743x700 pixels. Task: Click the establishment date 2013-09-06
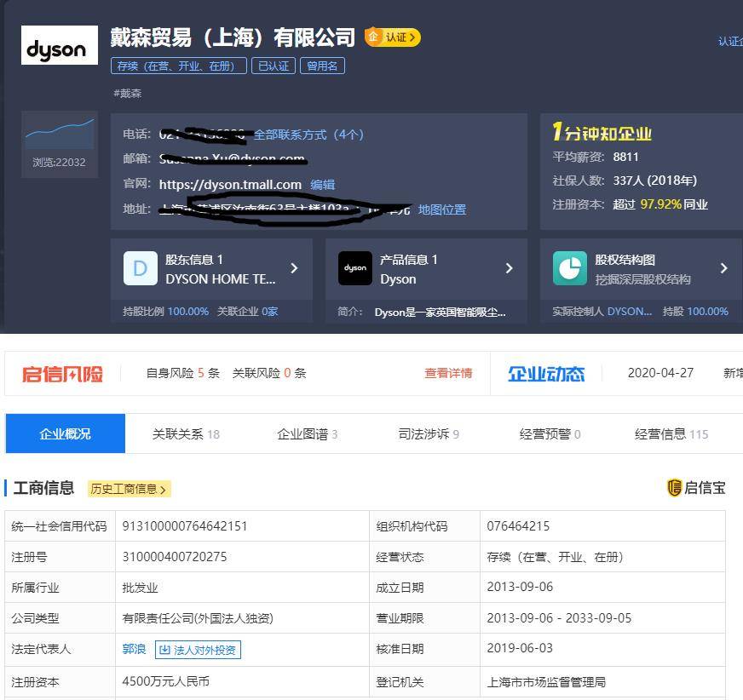(x=520, y=587)
